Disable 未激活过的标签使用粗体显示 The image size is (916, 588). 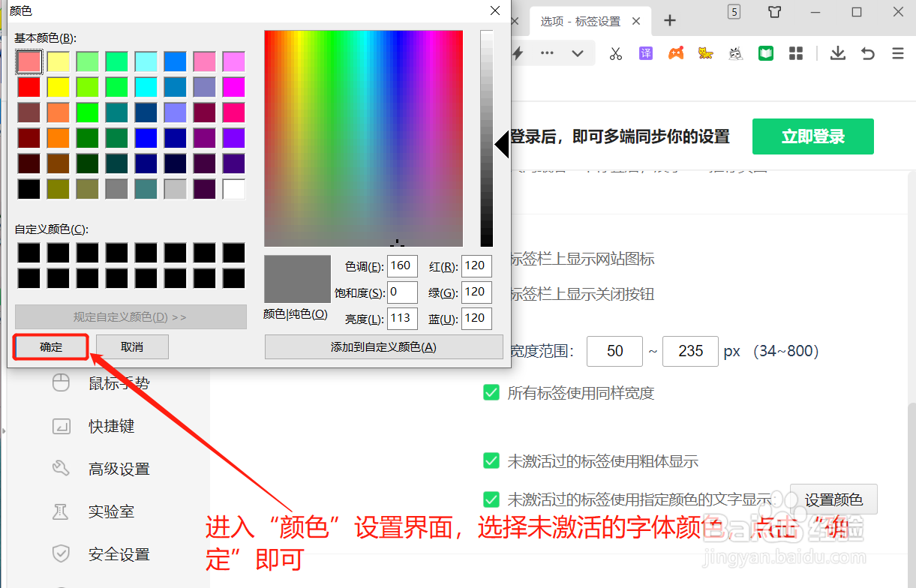coord(491,460)
